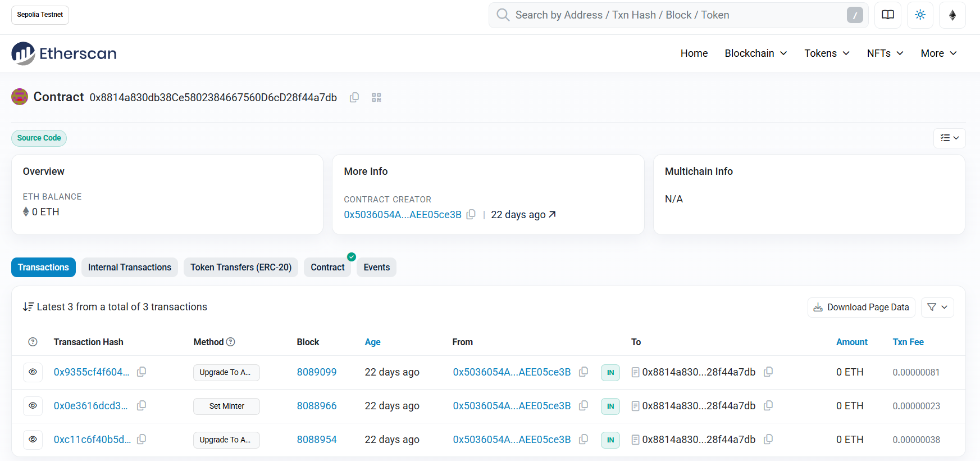Copy transaction hash 0x9355cf4f604

tap(142, 372)
